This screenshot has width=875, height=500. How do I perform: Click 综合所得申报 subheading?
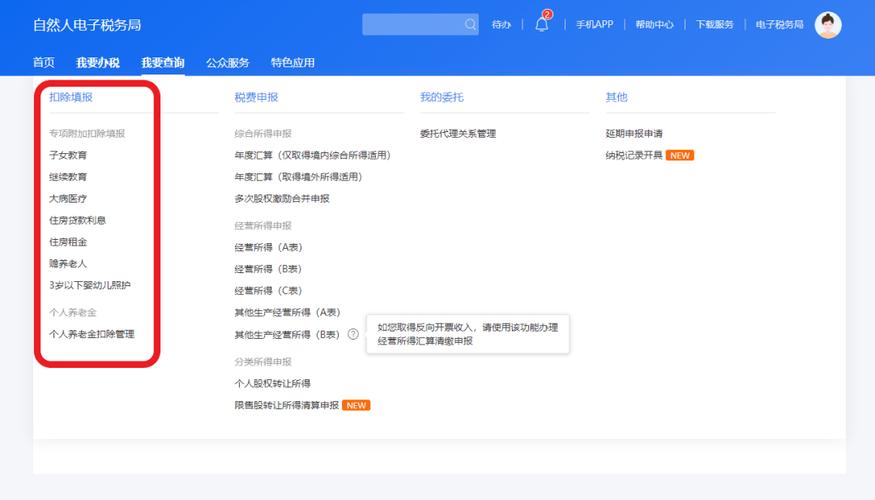tap(263, 133)
